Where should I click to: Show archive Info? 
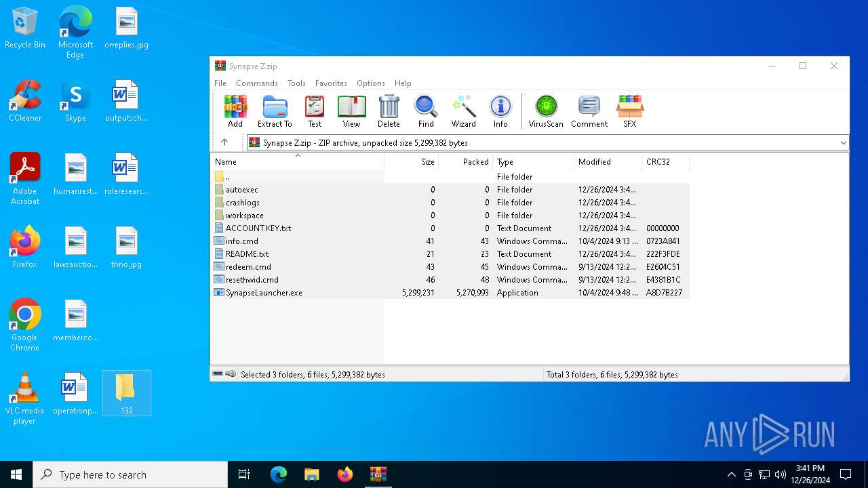coord(500,111)
